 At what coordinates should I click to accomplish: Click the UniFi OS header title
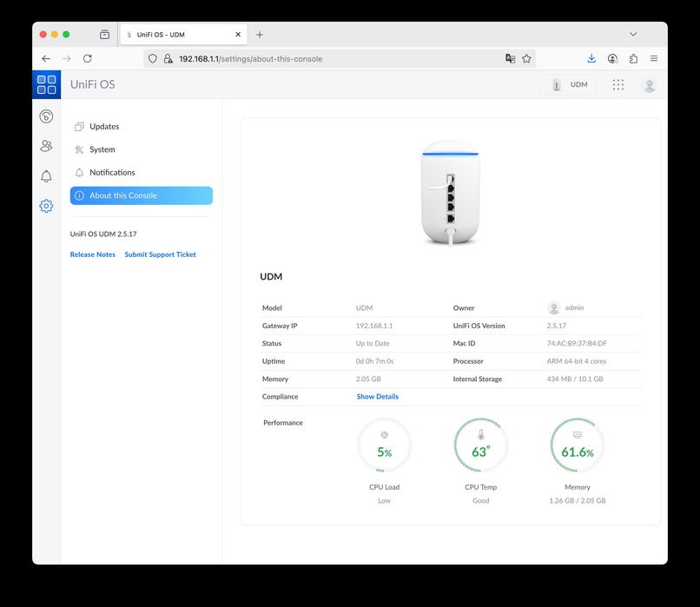[x=92, y=84]
